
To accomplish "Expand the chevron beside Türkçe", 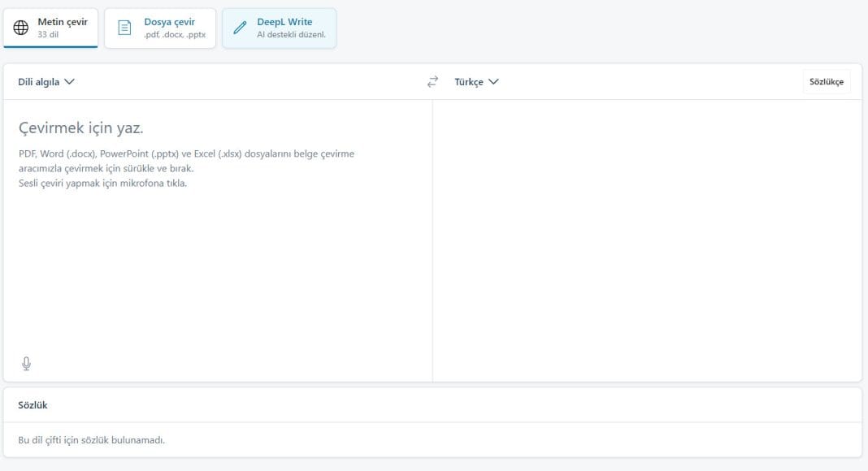I will (493, 82).
